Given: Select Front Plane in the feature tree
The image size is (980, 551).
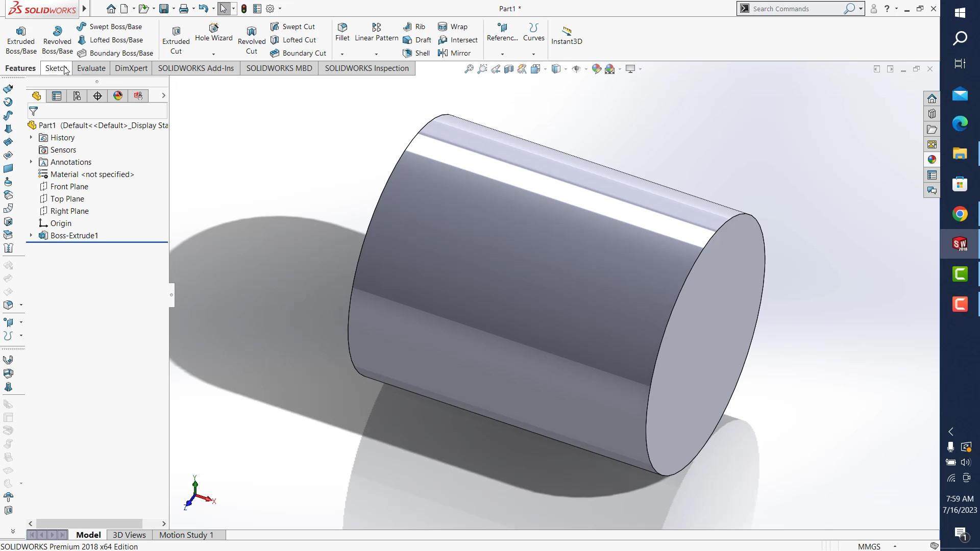Looking at the screenshot, I should click(69, 187).
